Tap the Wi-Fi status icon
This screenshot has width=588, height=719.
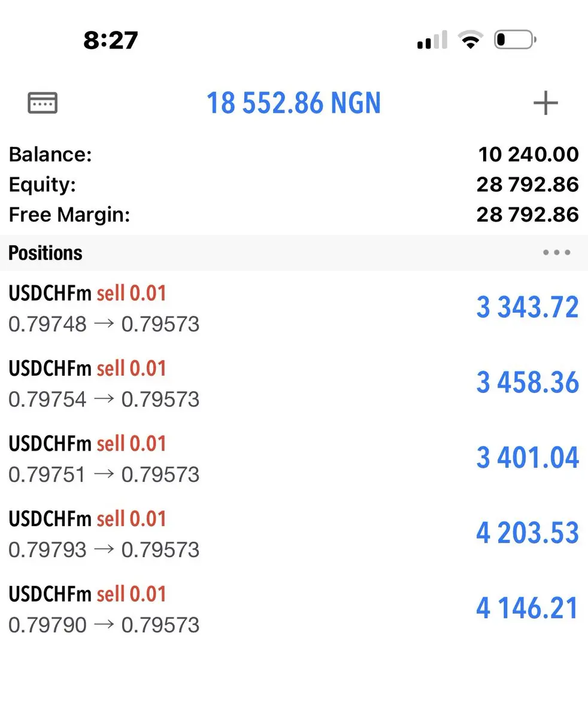471,40
